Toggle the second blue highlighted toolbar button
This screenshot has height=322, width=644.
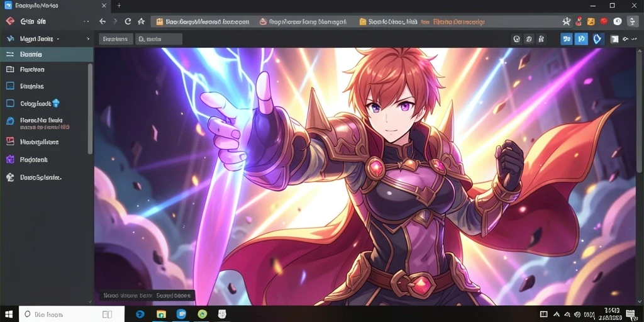581,39
